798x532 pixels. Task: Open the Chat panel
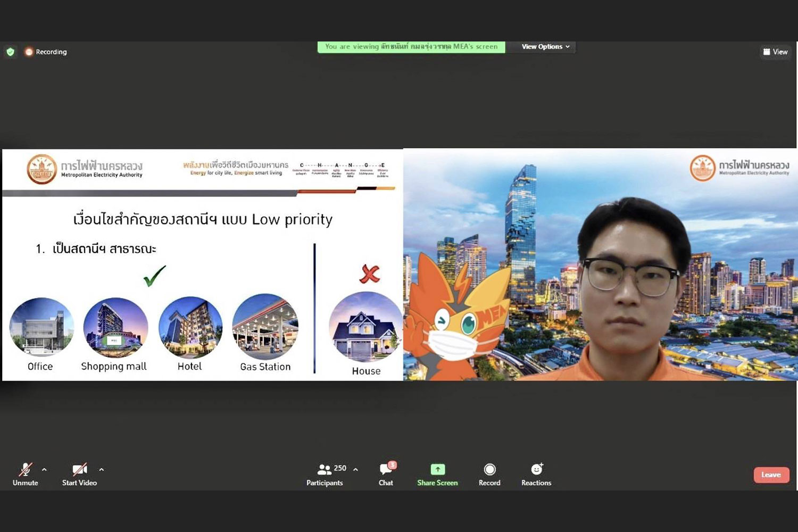(x=385, y=473)
